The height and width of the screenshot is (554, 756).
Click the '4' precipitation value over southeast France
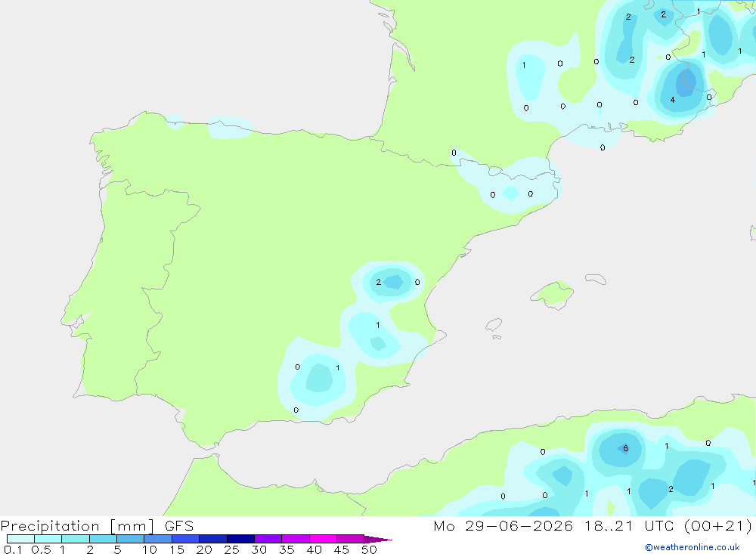coord(673,100)
